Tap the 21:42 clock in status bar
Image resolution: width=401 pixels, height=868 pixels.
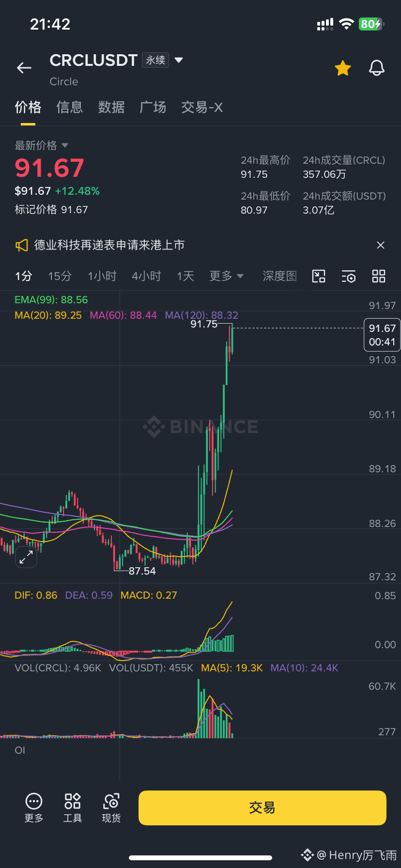tap(50, 24)
